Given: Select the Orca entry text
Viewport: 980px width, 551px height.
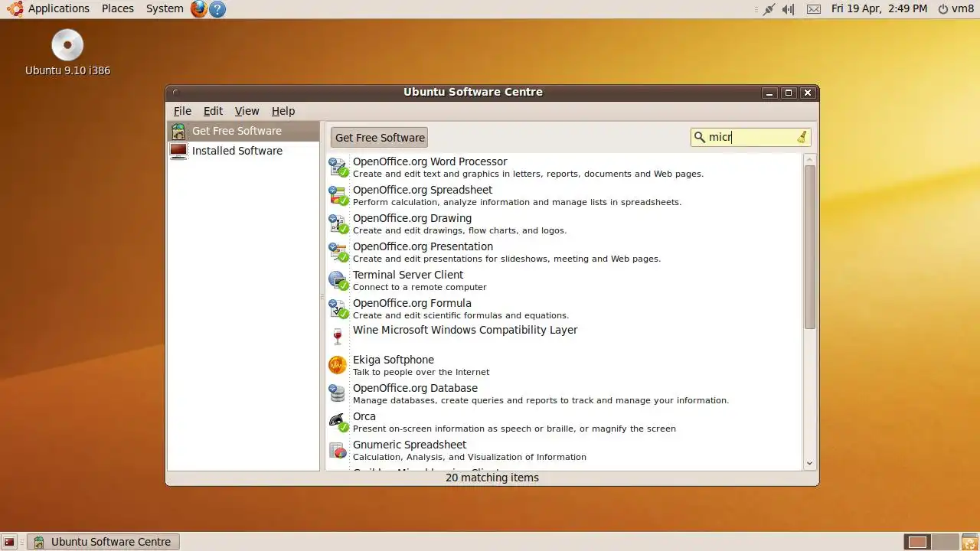Looking at the screenshot, I should [364, 416].
